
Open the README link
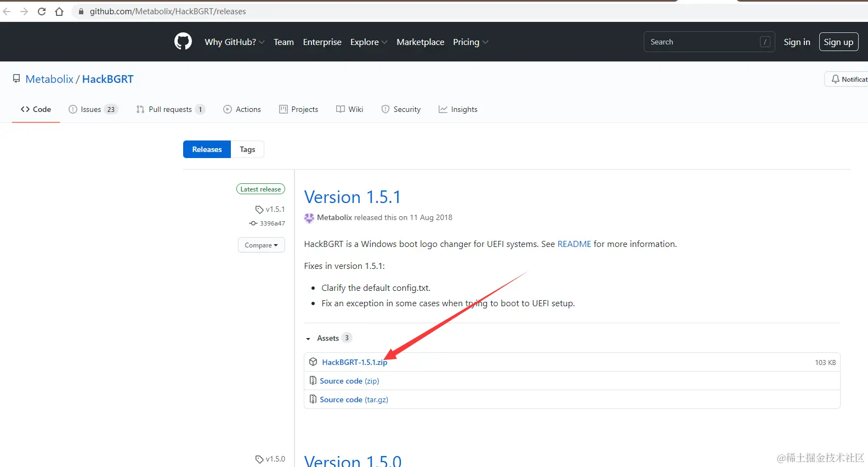574,244
